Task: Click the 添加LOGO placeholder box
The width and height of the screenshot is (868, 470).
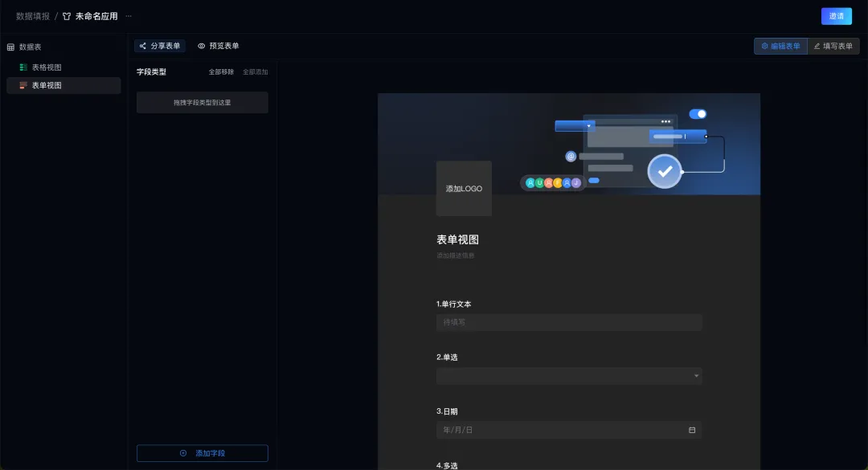Action: pyautogui.click(x=464, y=189)
